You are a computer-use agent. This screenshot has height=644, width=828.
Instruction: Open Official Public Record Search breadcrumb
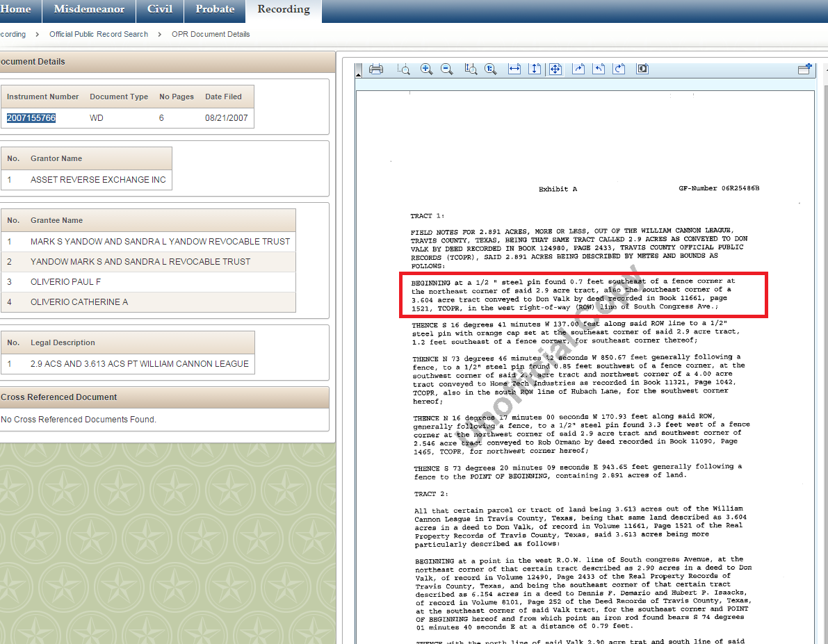click(99, 34)
